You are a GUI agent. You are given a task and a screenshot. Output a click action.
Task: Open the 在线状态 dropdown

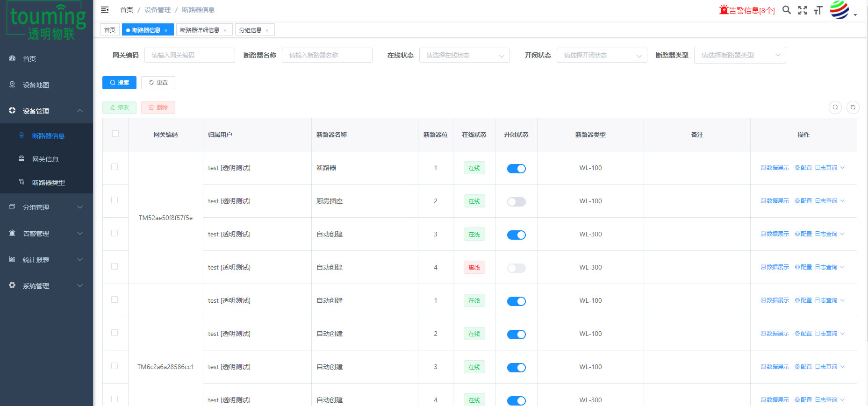click(464, 55)
